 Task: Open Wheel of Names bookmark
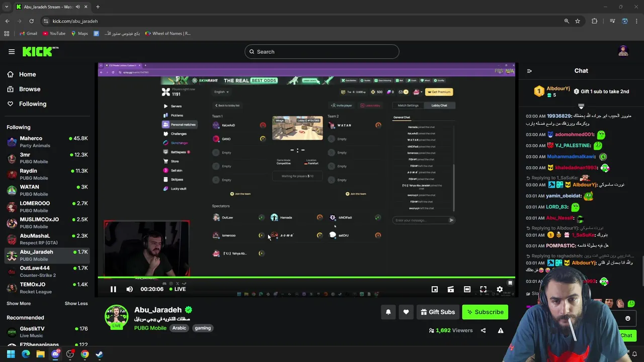(x=168, y=34)
